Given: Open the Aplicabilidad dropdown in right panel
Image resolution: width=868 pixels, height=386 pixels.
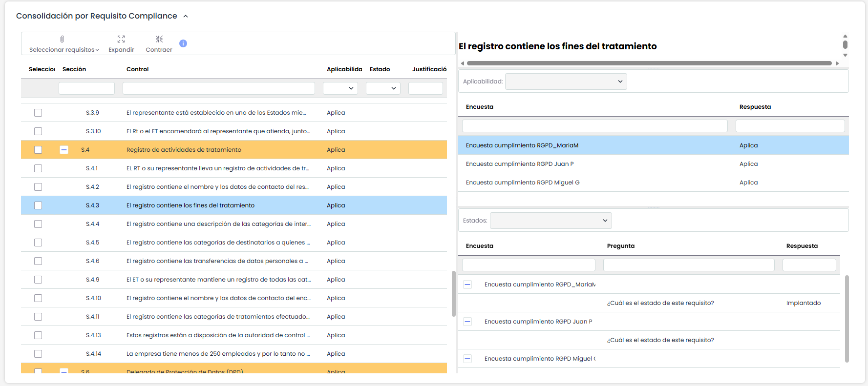Looking at the screenshot, I should point(566,81).
